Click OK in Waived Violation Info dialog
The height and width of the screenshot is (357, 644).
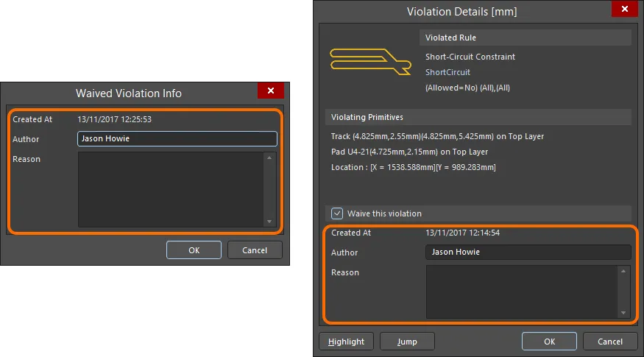click(x=194, y=250)
